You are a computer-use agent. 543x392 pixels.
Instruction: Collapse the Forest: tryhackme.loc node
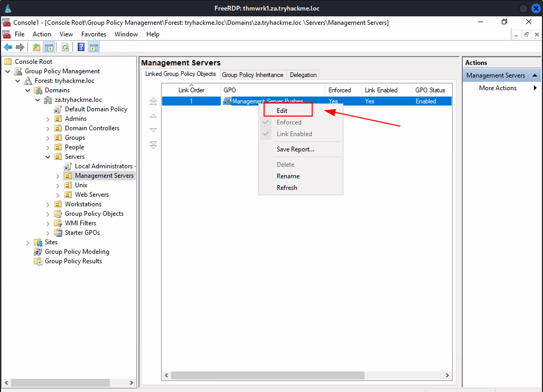point(18,81)
